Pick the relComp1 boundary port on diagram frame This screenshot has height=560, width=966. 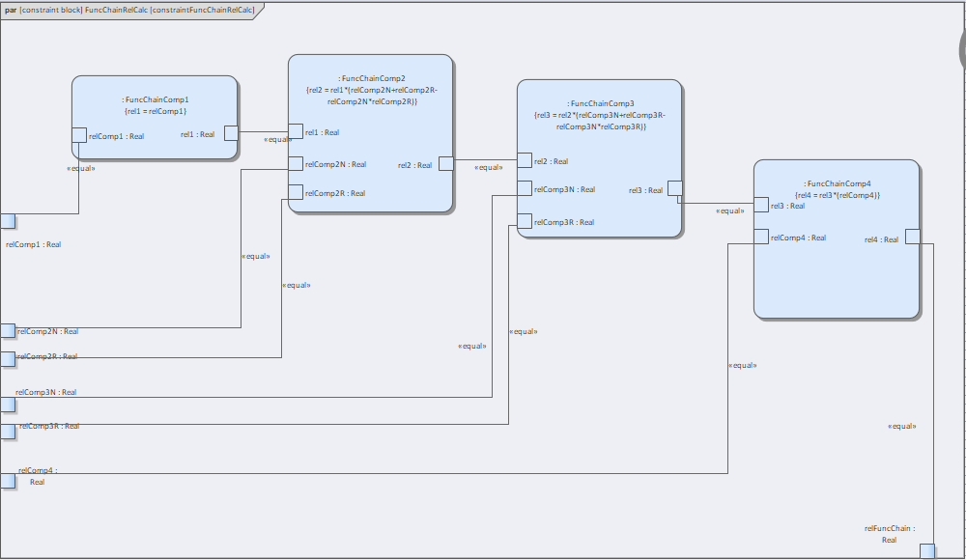point(8,221)
